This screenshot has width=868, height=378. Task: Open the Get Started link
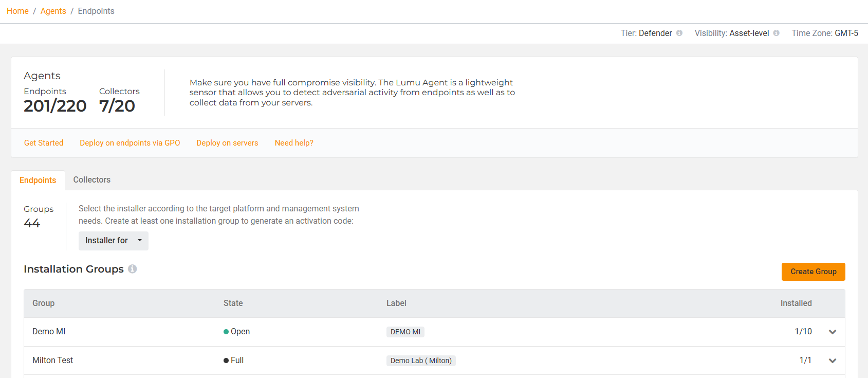(44, 143)
